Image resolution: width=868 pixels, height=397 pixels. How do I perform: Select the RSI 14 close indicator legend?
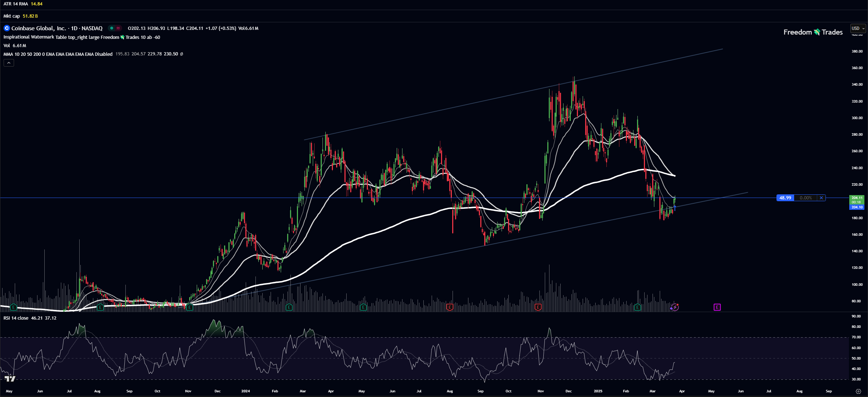pyautogui.click(x=16, y=318)
